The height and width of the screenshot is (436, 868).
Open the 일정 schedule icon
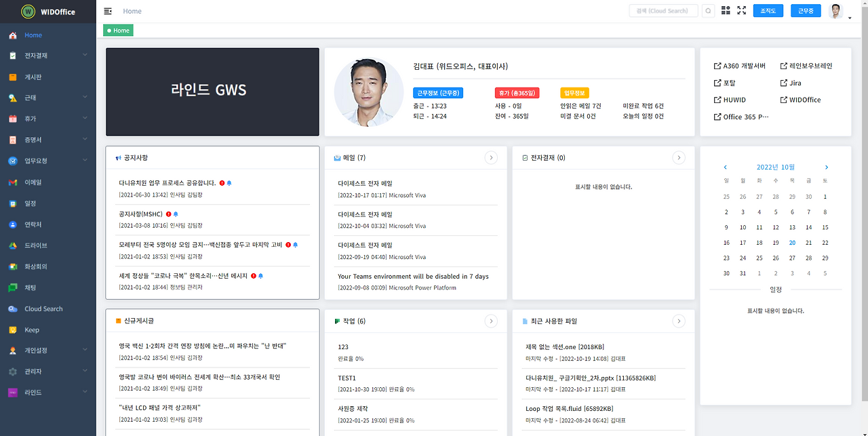click(x=12, y=203)
